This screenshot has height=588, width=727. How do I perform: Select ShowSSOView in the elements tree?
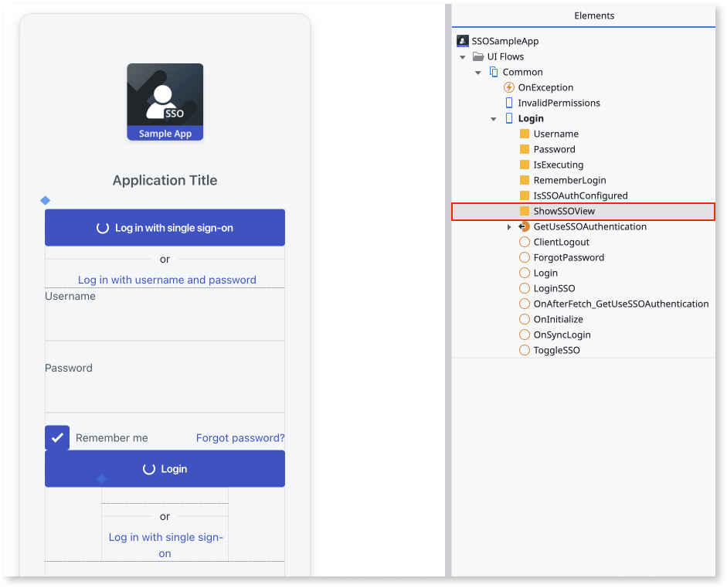click(x=564, y=211)
